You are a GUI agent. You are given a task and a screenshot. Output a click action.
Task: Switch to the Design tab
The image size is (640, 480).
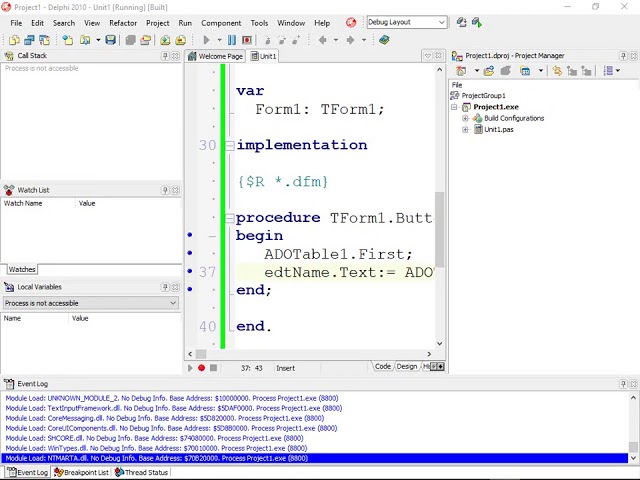tap(407, 367)
